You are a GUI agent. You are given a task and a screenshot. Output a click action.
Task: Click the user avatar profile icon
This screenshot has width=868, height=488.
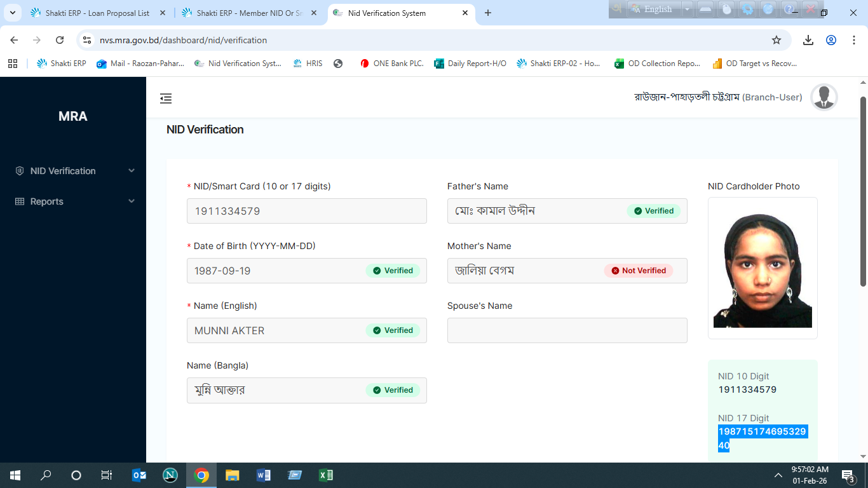point(824,97)
